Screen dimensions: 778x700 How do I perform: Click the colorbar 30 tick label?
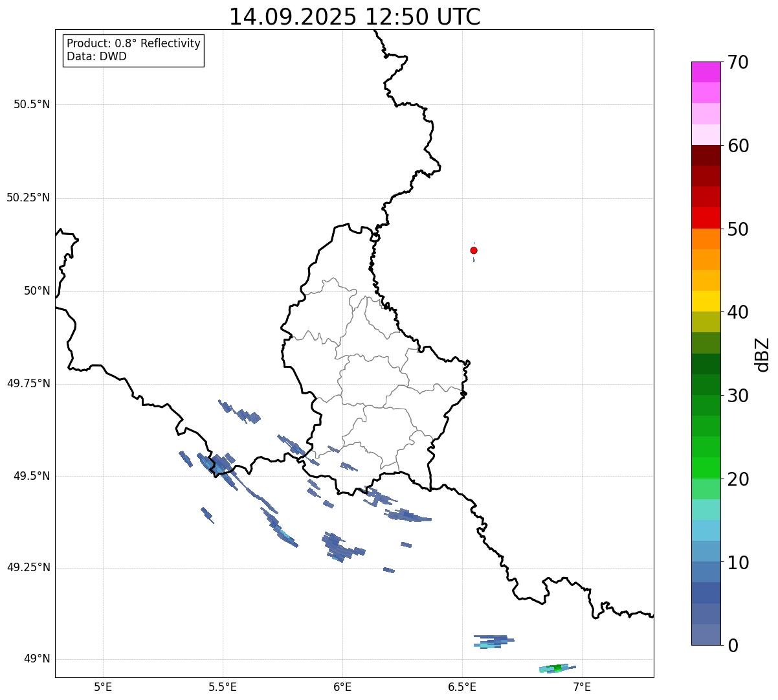[x=738, y=396]
